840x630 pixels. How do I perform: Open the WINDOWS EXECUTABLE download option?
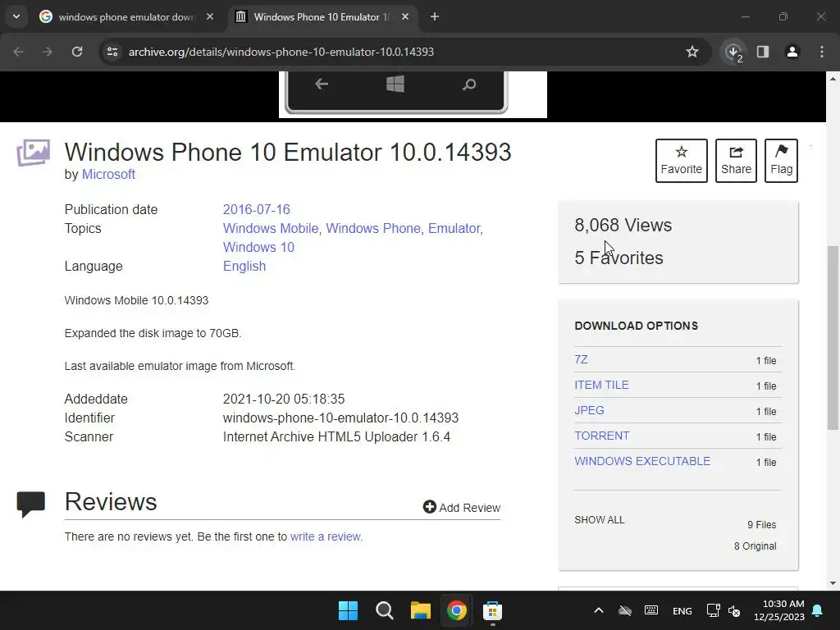(x=642, y=461)
